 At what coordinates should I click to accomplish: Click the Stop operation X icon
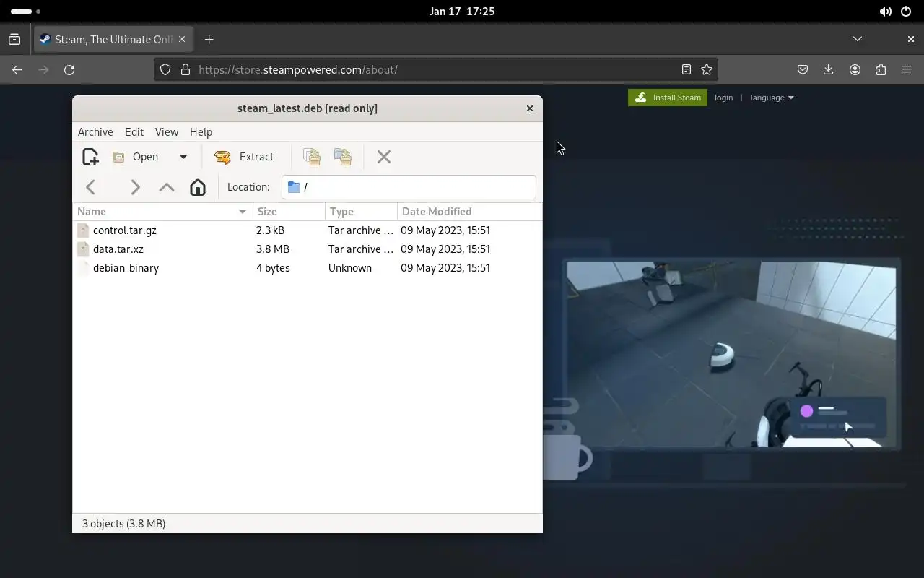click(384, 157)
